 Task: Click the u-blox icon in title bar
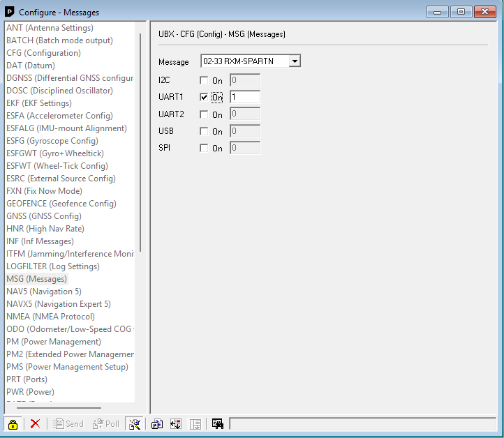click(9, 12)
